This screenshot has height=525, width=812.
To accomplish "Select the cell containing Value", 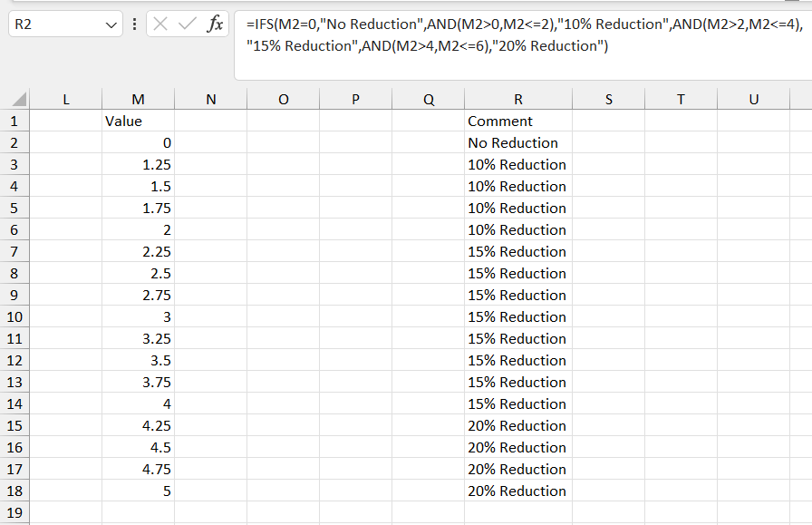I will click(x=139, y=121).
